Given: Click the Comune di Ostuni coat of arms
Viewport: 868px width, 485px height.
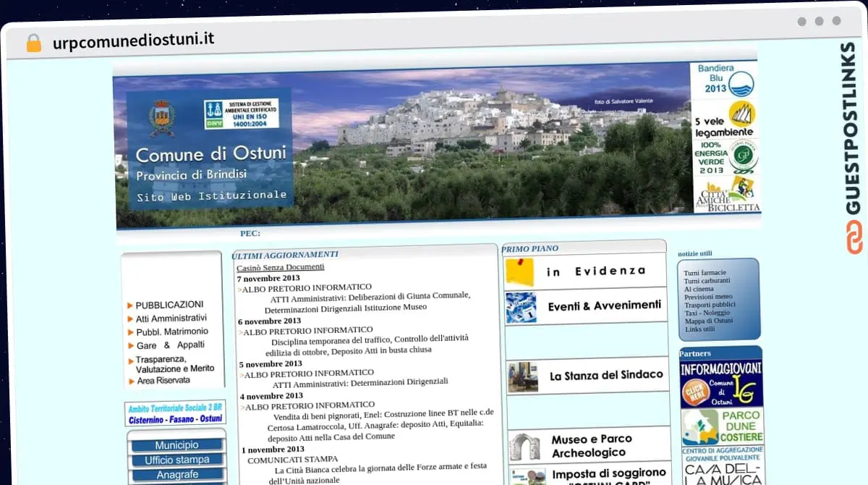Looking at the screenshot, I should click(x=161, y=117).
